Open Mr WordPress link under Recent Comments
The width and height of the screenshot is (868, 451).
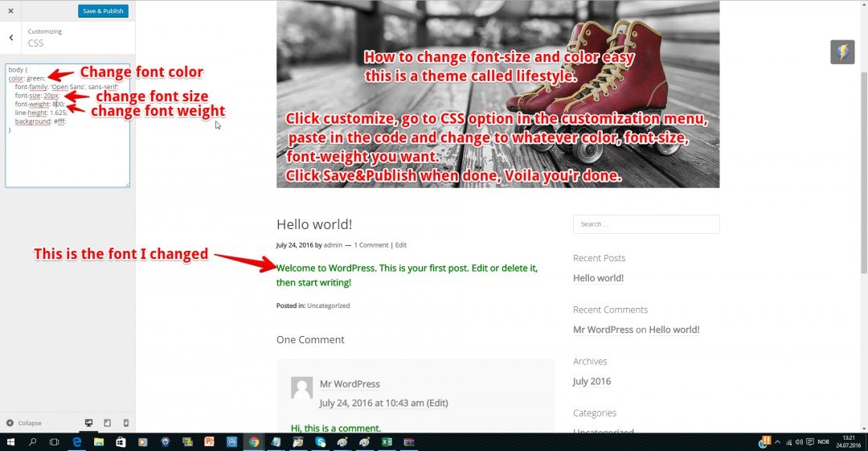tap(603, 330)
